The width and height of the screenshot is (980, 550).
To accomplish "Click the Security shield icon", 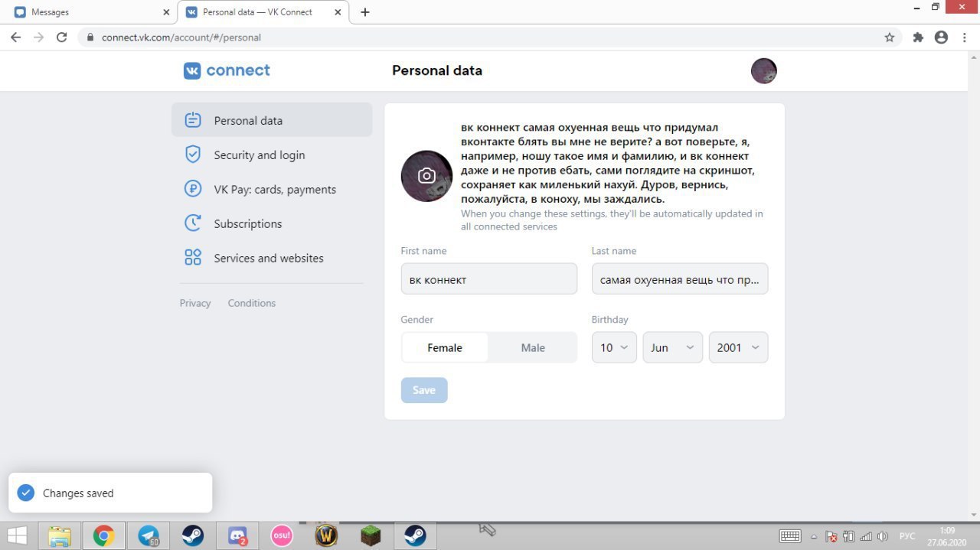I will click(x=193, y=155).
